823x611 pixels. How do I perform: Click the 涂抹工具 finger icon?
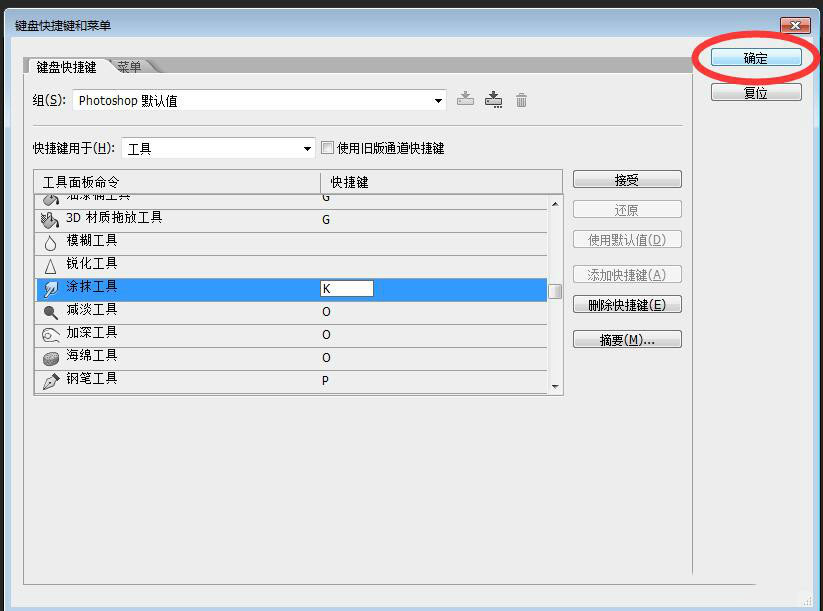[x=51, y=289]
